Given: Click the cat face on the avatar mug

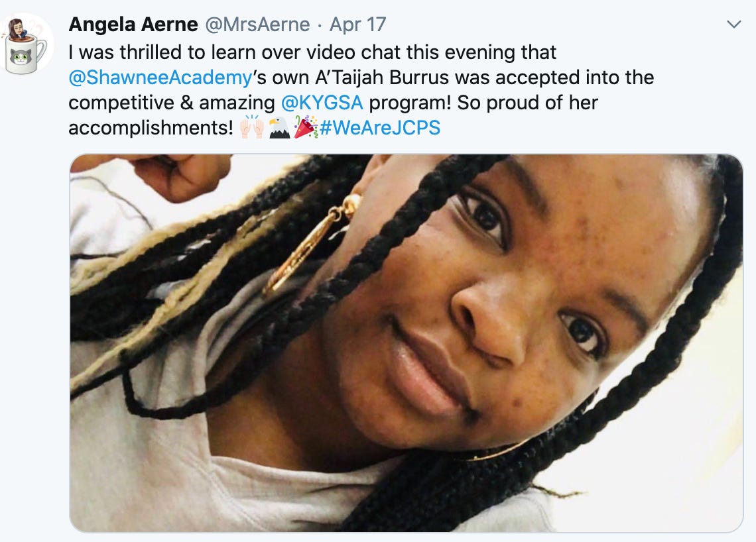Looking at the screenshot, I should [x=21, y=58].
